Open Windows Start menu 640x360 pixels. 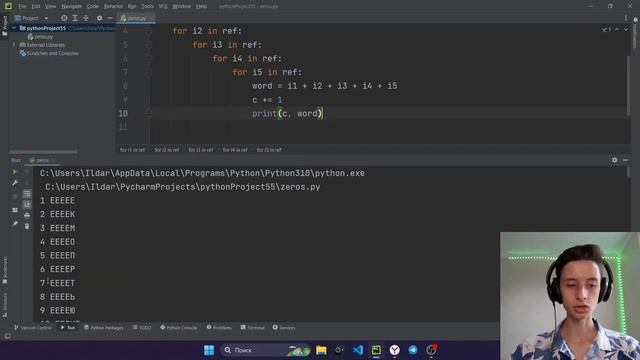coord(209,350)
